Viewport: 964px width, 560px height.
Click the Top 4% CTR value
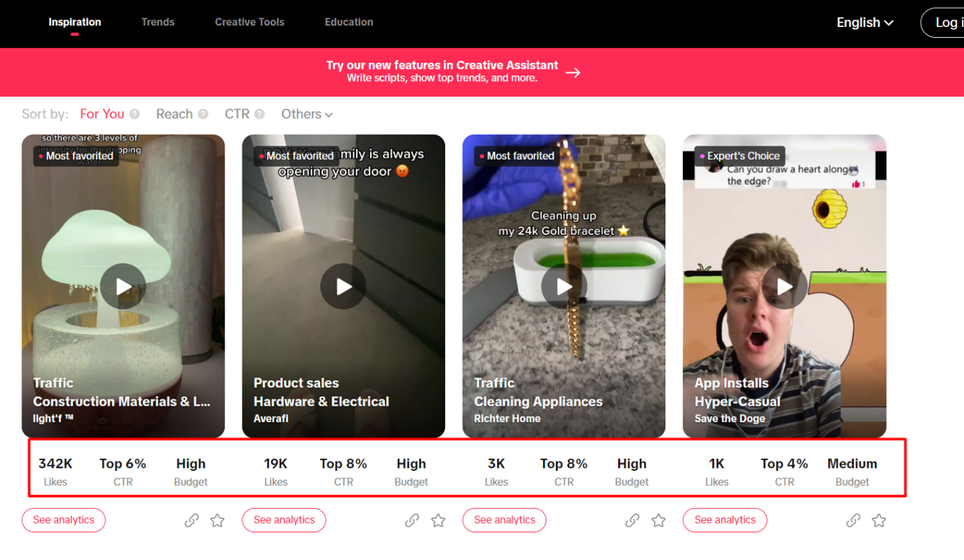(785, 464)
